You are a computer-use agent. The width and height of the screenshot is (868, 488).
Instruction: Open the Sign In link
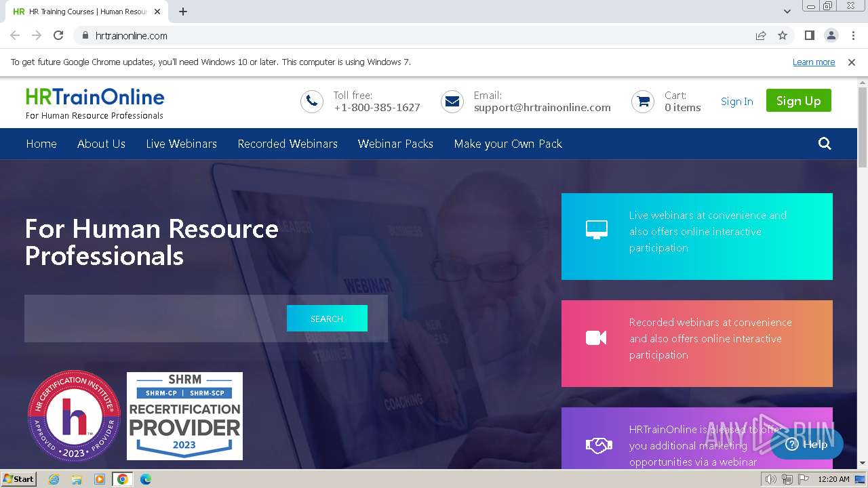[737, 102]
